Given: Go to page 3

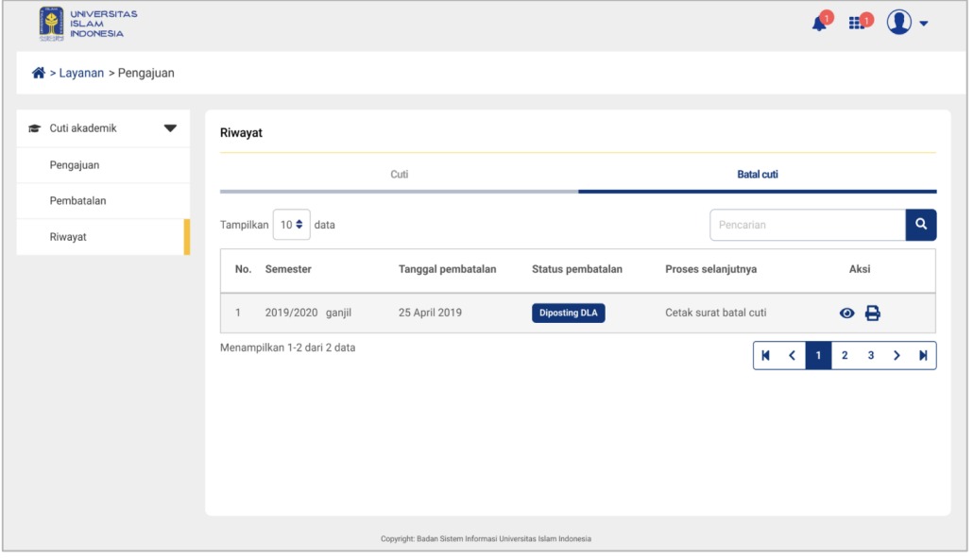Looking at the screenshot, I should tap(871, 356).
